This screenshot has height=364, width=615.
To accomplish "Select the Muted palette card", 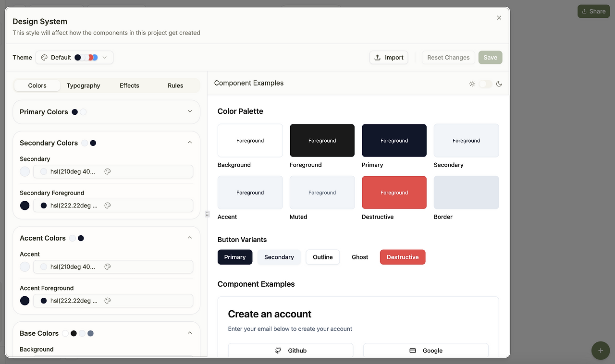I will [322, 192].
